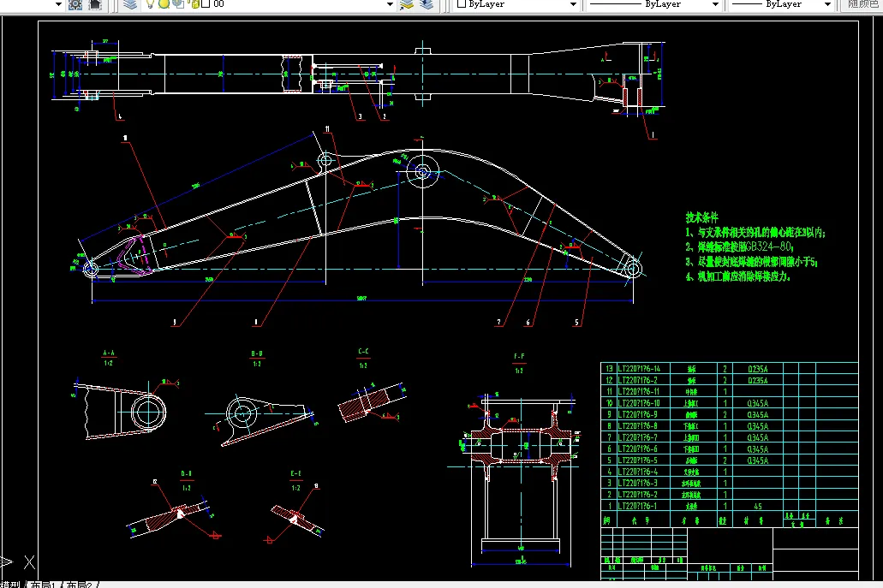Select the F-F section view label

coord(519,356)
